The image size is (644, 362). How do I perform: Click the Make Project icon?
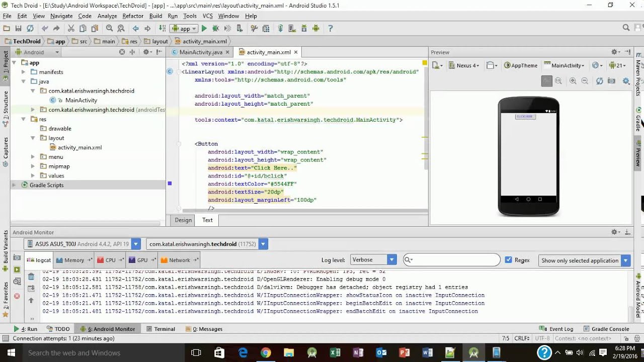pos(162,29)
